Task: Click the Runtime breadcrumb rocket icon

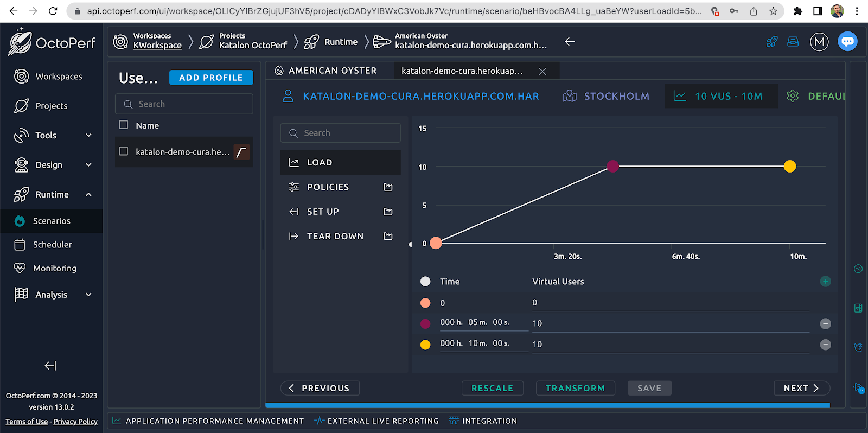Action: 311,42
